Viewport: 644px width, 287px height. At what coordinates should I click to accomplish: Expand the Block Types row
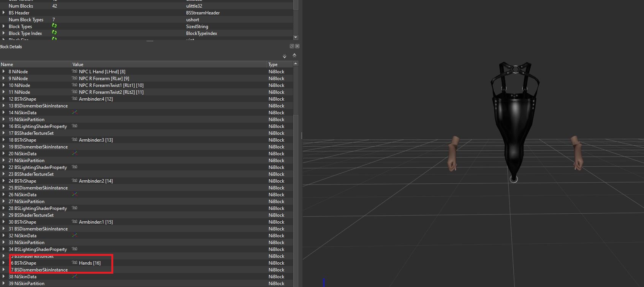(4, 26)
